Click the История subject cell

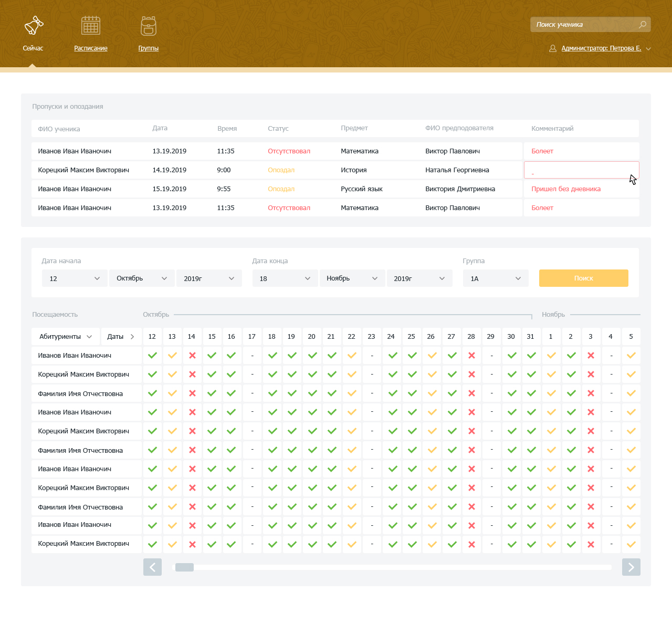point(354,170)
